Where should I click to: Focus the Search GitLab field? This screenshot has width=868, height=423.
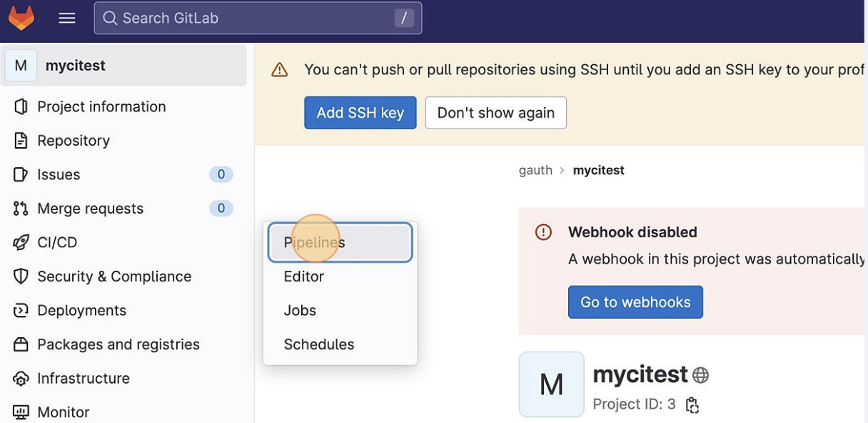[258, 18]
